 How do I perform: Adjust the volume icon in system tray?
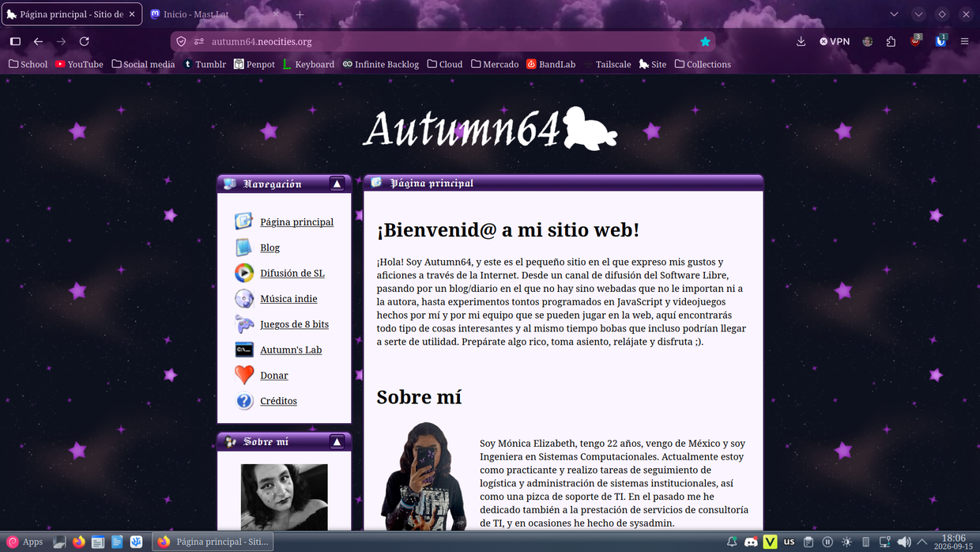[904, 542]
